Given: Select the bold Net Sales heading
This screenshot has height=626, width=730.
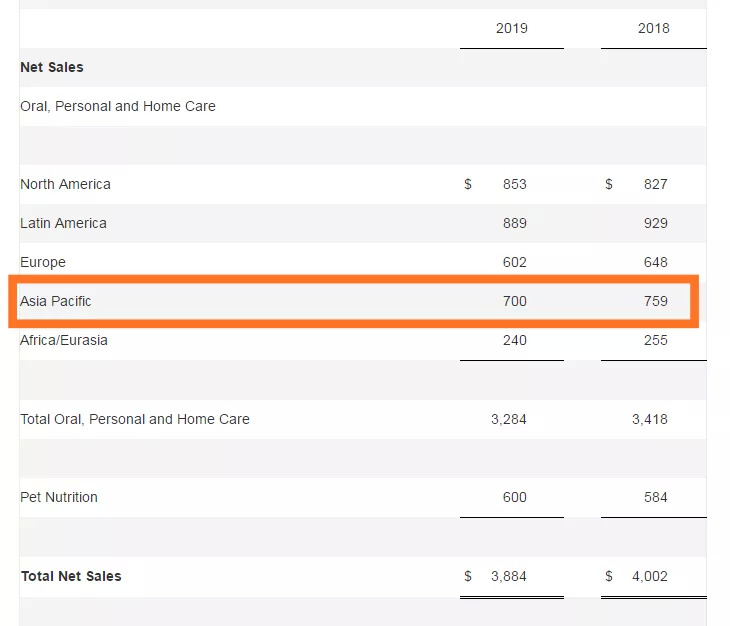Looking at the screenshot, I should coord(52,67).
